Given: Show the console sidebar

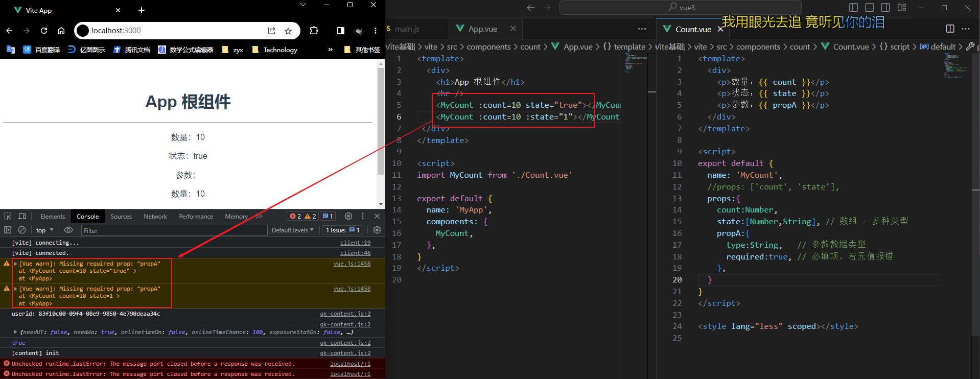Looking at the screenshot, I should pyautogui.click(x=8, y=230).
